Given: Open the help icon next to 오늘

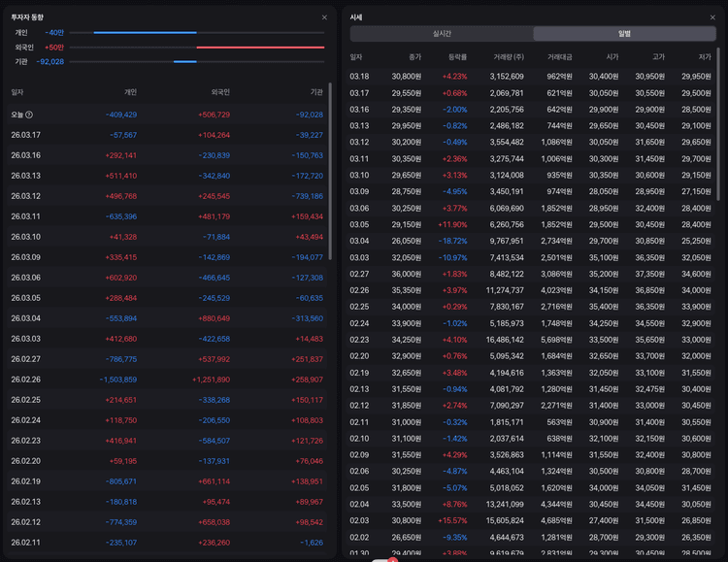Looking at the screenshot, I should [x=29, y=115].
